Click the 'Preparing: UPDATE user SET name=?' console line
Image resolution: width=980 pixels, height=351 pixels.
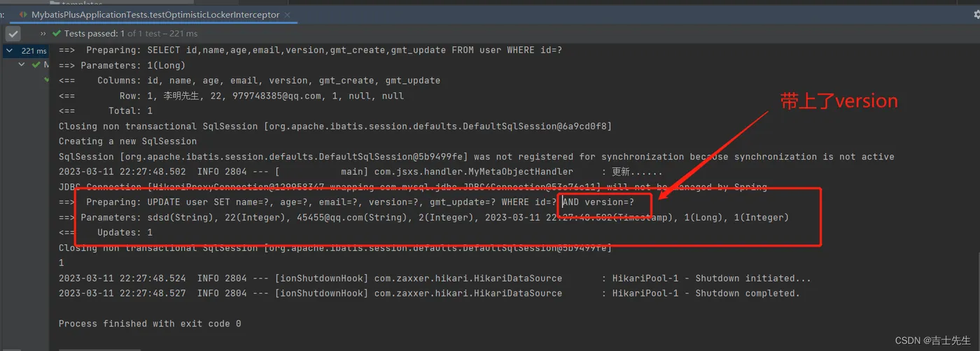click(346, 203)
